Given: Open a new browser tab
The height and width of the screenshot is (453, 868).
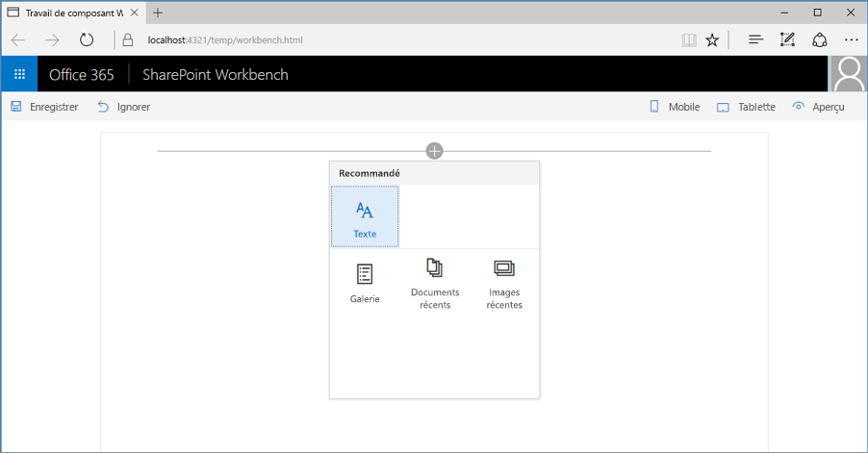Looking at the screenshot, I should click(158, 13).
